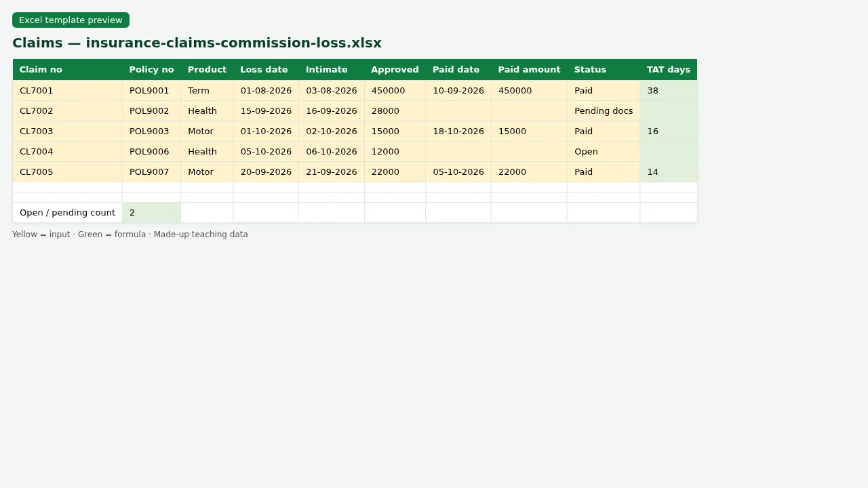Click the TAT days column header
This screenshot has height=488, width=868.
coord(669,70)
